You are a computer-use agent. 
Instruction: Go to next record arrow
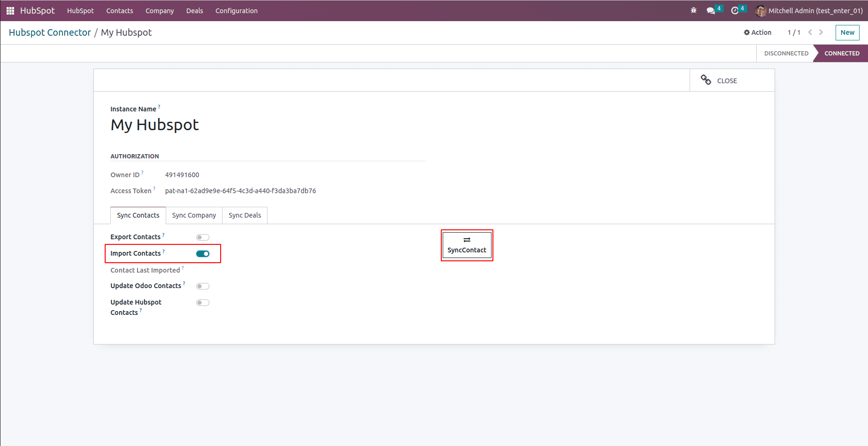pos(821,32)
